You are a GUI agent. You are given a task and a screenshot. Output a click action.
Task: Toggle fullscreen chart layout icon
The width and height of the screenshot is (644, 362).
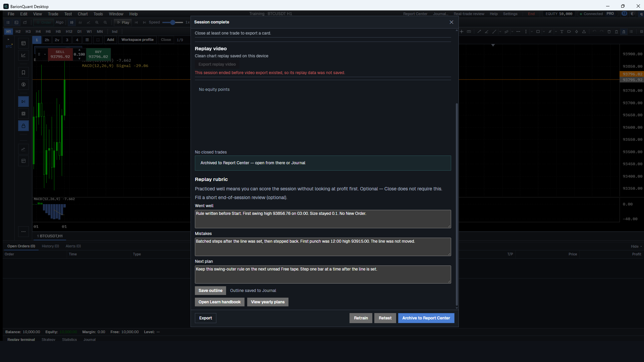[x=98, y=40]
